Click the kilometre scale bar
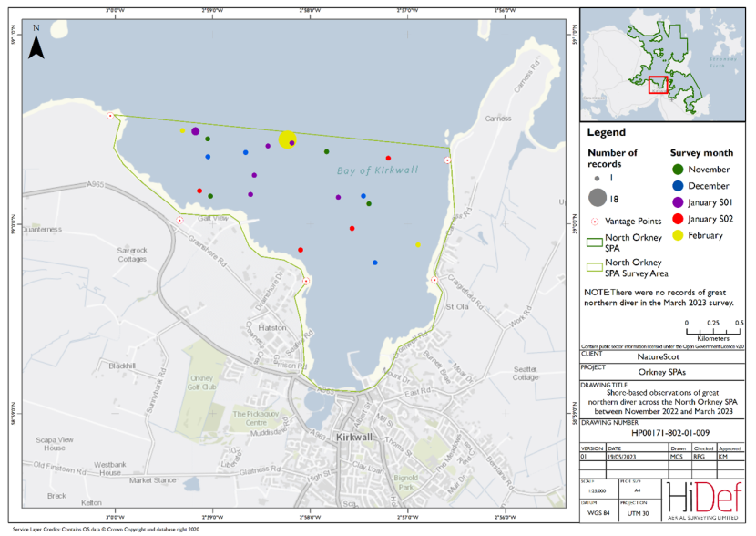 pyautogui.click(x=713, y=332)
